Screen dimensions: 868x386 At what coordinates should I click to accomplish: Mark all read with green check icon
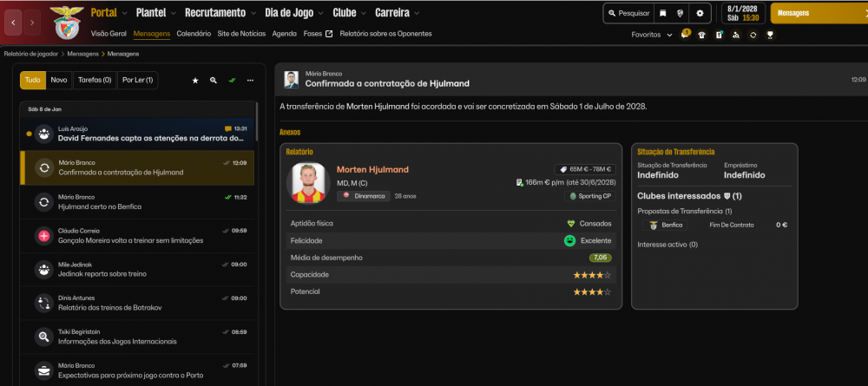pyautogui.click(x=232, y=80)
